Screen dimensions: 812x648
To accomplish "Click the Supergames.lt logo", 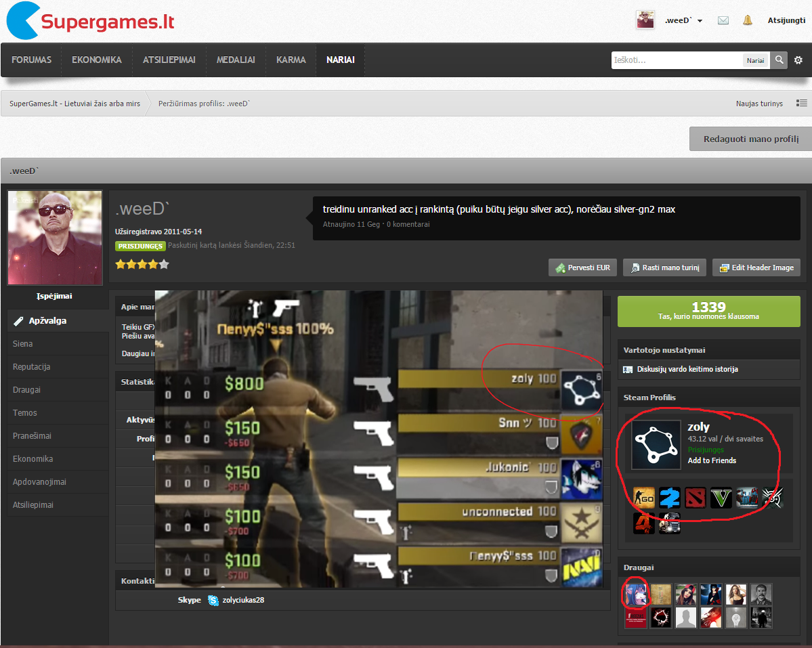I will [91, 21].
